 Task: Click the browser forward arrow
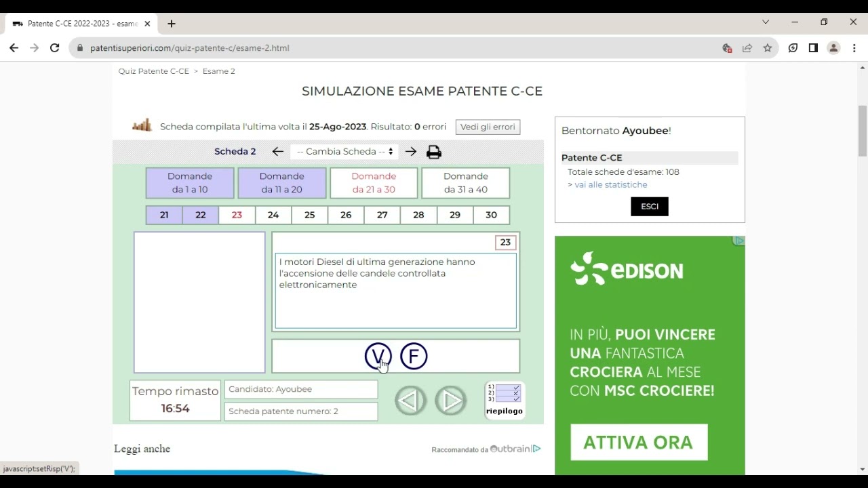pos(35,48)
